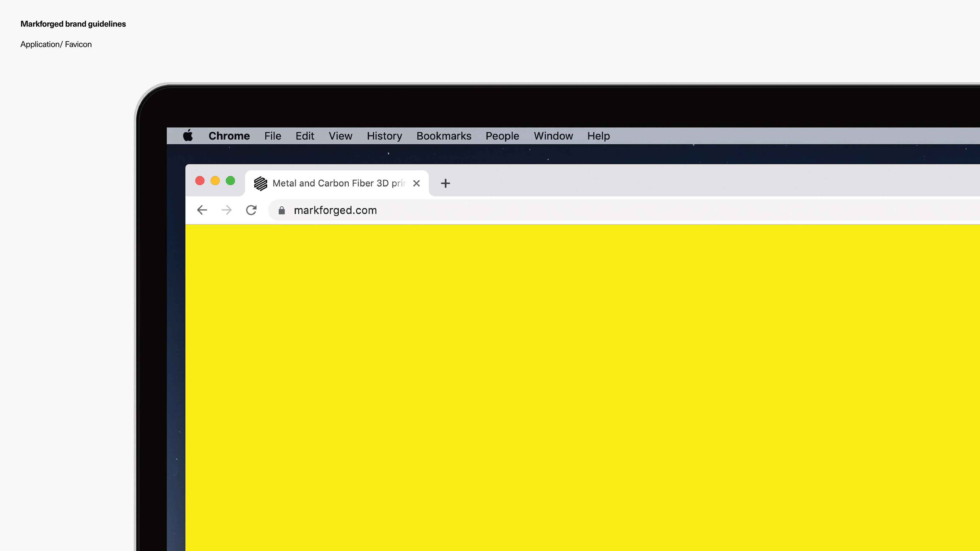Select the Metal and Carbon Fiber 3D tab

tap(339, 183)
